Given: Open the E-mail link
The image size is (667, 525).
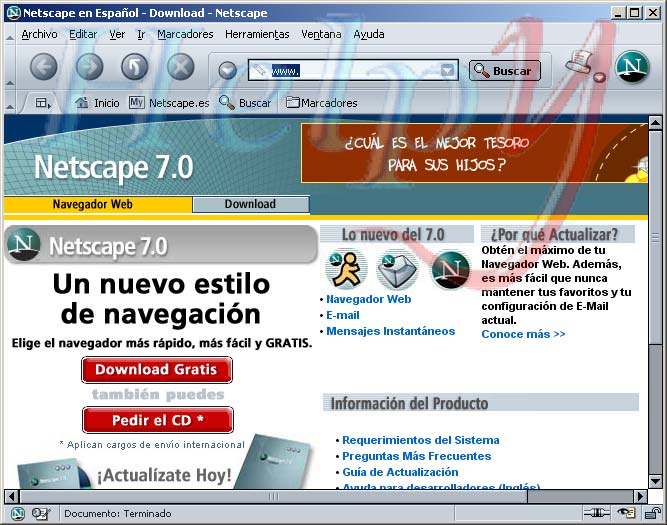Looking at the screenshot, I should (x=343, y=315).
